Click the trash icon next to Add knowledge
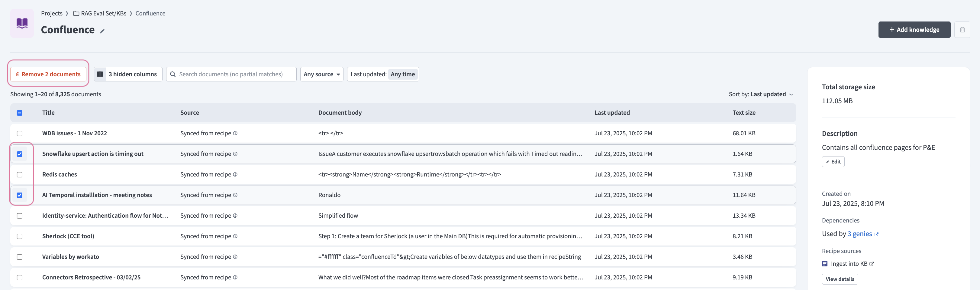 pyautogui.click(x=962, y=30)
